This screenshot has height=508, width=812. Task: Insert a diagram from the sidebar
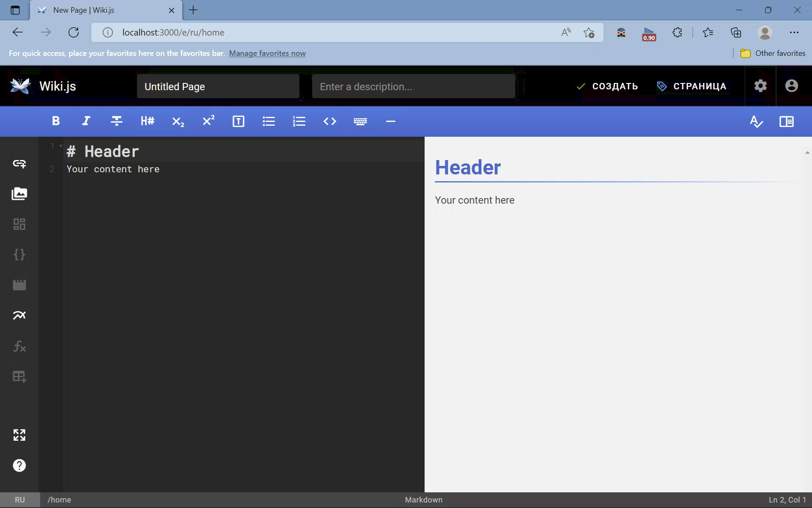19,315
